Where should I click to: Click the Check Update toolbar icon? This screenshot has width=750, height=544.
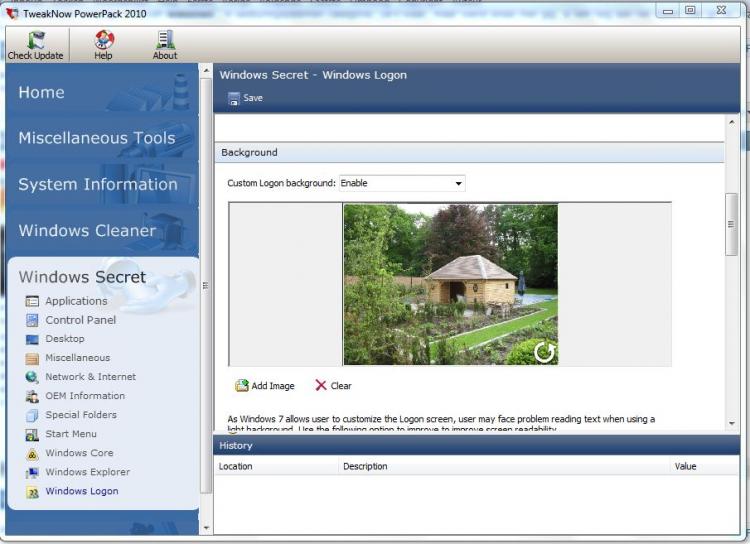point(36,40)
